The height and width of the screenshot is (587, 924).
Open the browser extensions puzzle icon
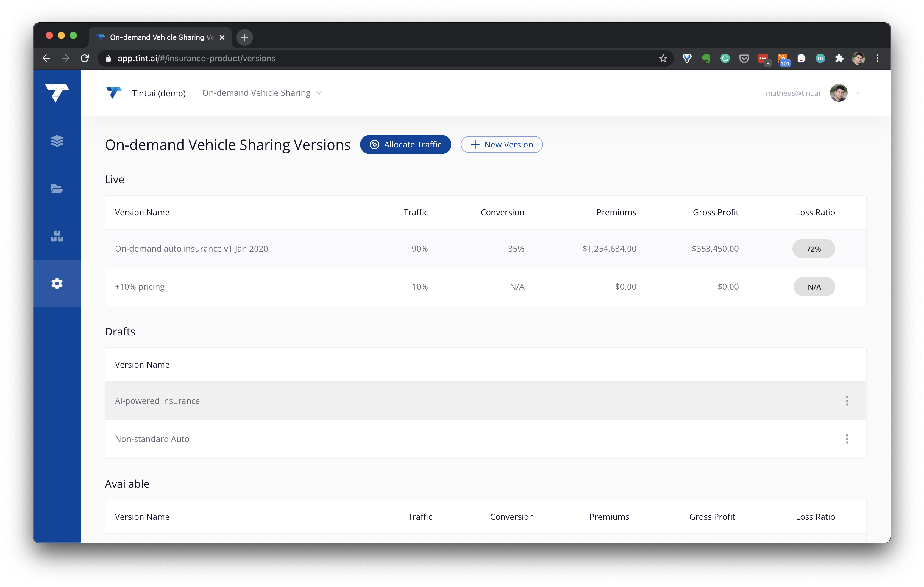coord(839,58)
